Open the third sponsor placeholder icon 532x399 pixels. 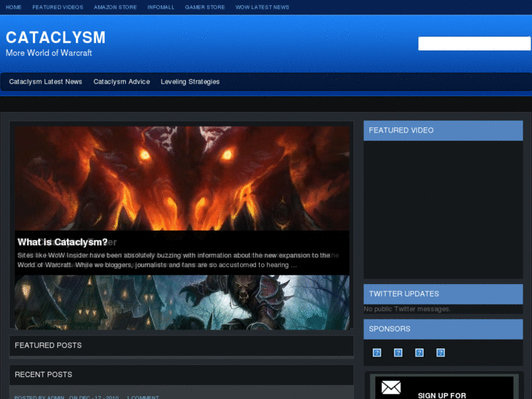(419, 352)
